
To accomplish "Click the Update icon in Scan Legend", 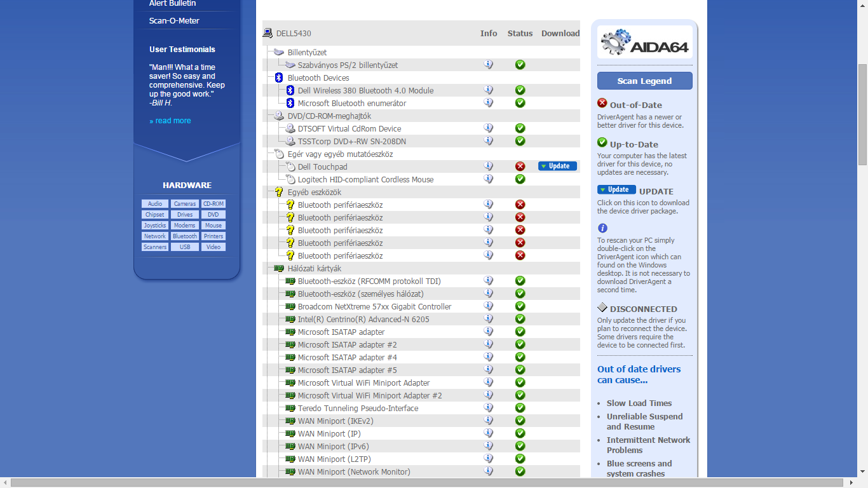I will click(x=616, y=189).
